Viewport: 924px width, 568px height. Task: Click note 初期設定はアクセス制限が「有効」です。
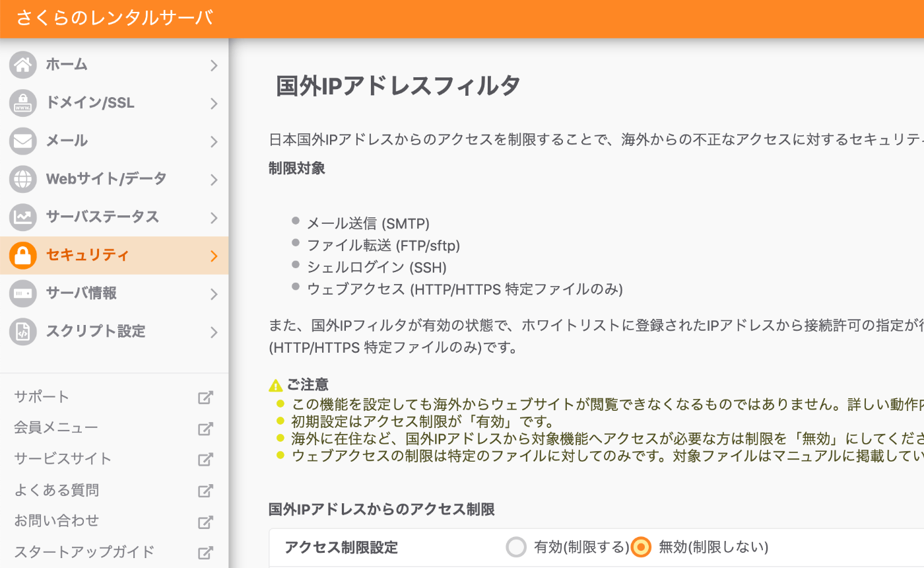[423, 421]
